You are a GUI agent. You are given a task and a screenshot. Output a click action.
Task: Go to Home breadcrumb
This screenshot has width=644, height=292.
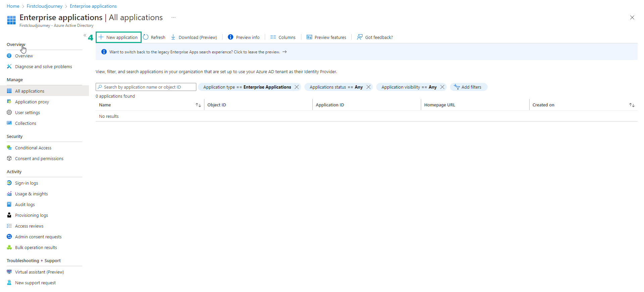coord(13,6)
